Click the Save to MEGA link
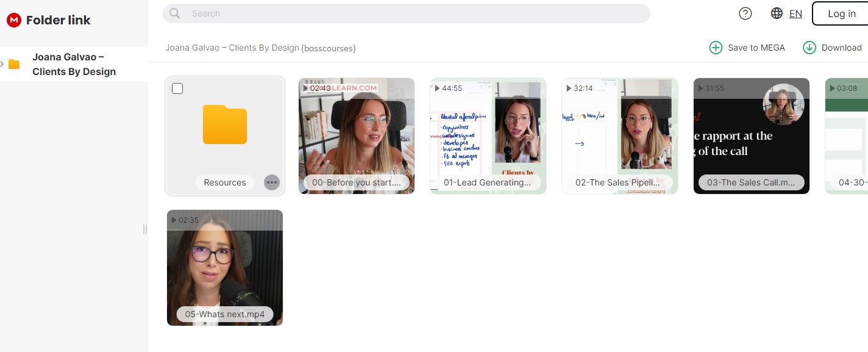Image resolution: width=868 pixels, height=352 pixels. coord(756,48)
